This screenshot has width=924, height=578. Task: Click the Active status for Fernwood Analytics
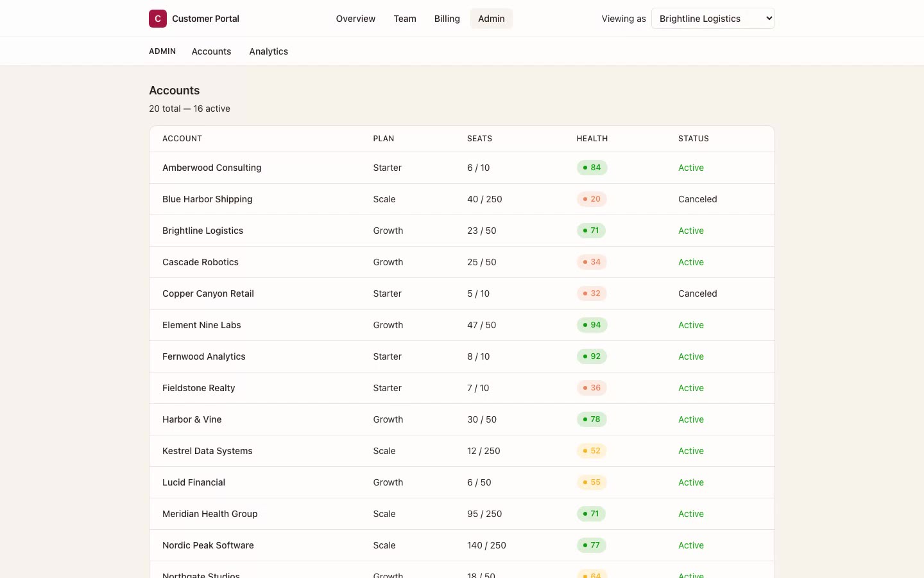[x=691, y=356]
